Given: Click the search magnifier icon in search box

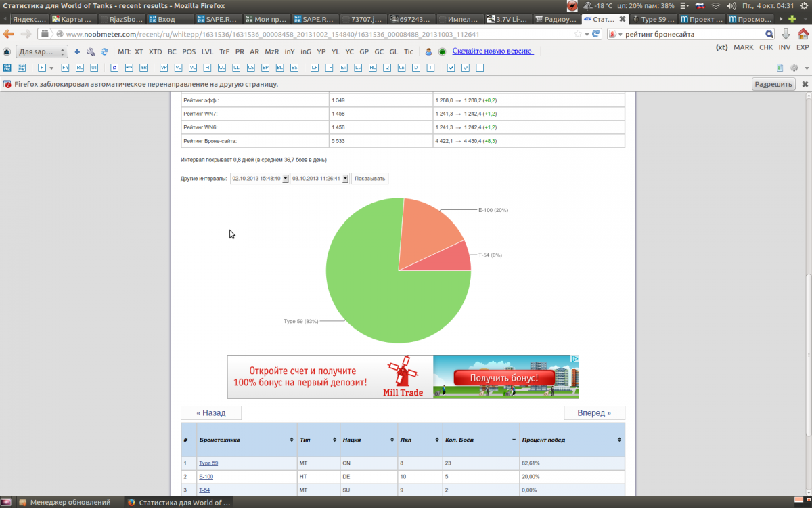Looking at the screenshot, I should (769, 34).
